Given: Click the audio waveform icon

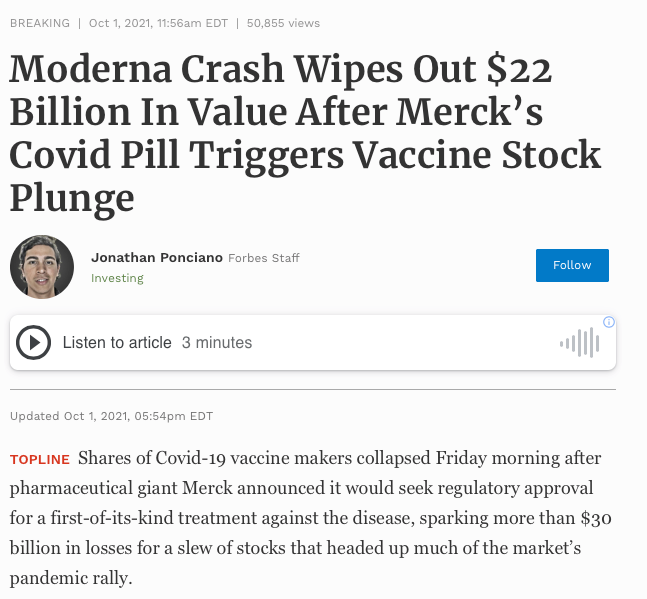Looking at the screenshot, I should [x=580, y=342].
